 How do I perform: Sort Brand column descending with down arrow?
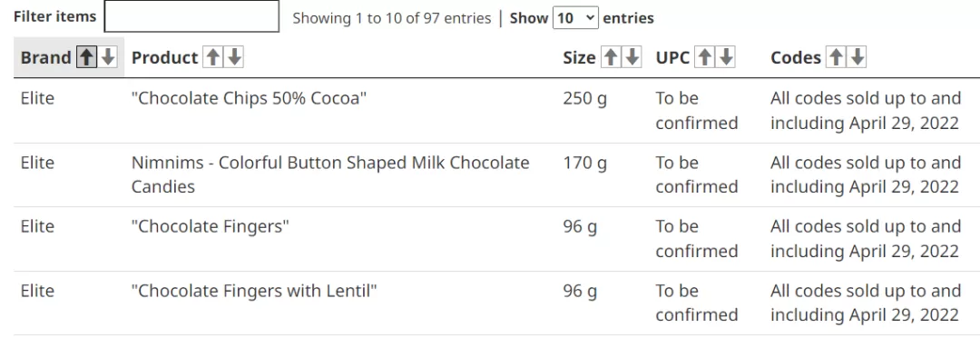click(108, 57)
